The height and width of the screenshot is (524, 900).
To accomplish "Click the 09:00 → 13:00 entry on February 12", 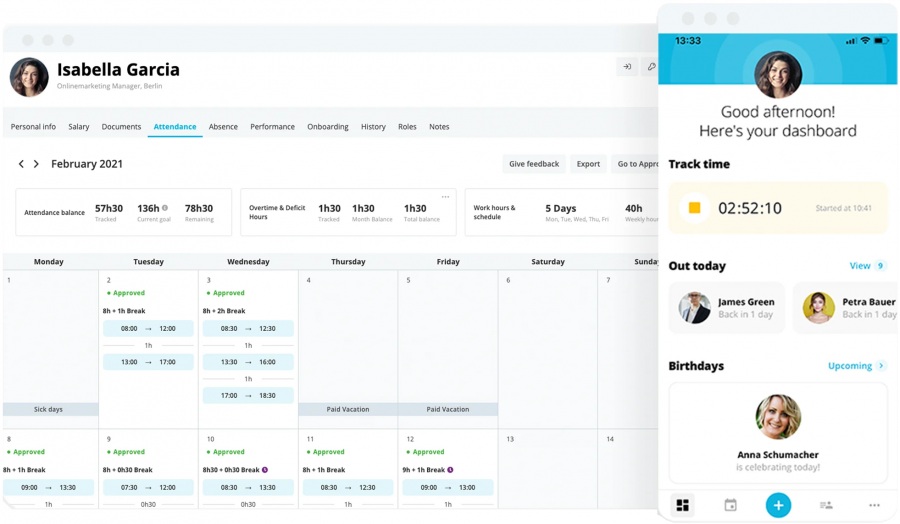I will point(448,487).
